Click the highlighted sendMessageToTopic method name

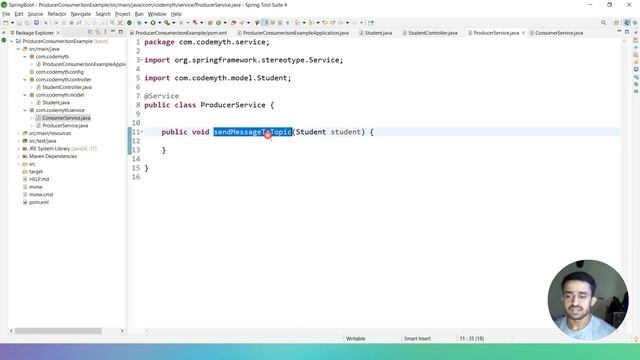point(253,132)
